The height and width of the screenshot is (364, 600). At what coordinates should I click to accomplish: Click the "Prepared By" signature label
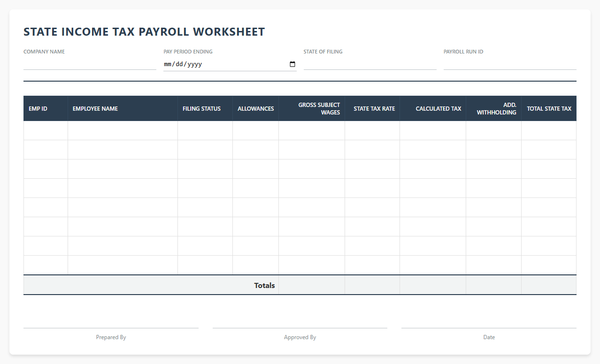coord(111,337)
